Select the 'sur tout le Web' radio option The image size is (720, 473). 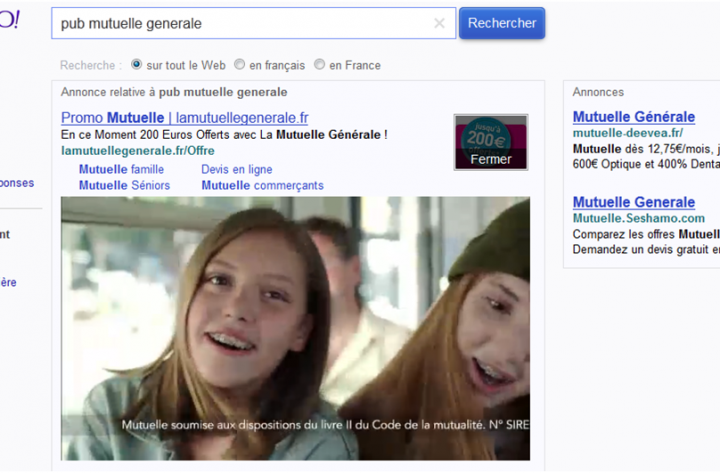click(136, 64)
